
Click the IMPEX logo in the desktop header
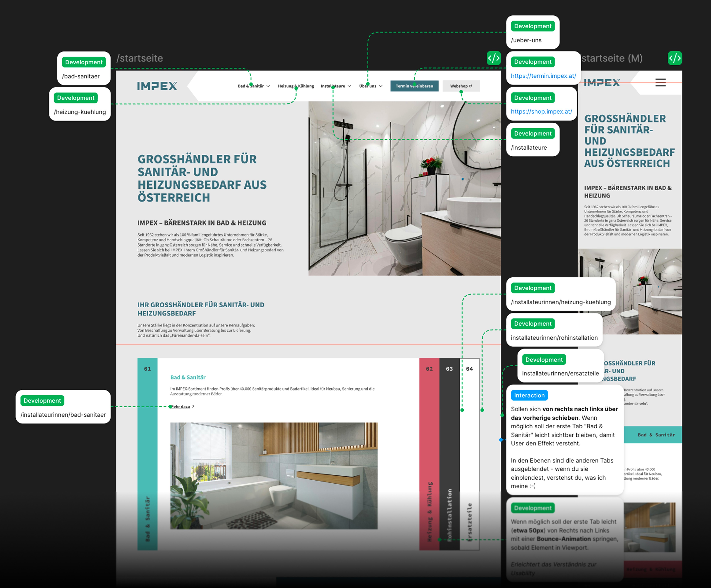pyautogui.click(x=157, y=86)
